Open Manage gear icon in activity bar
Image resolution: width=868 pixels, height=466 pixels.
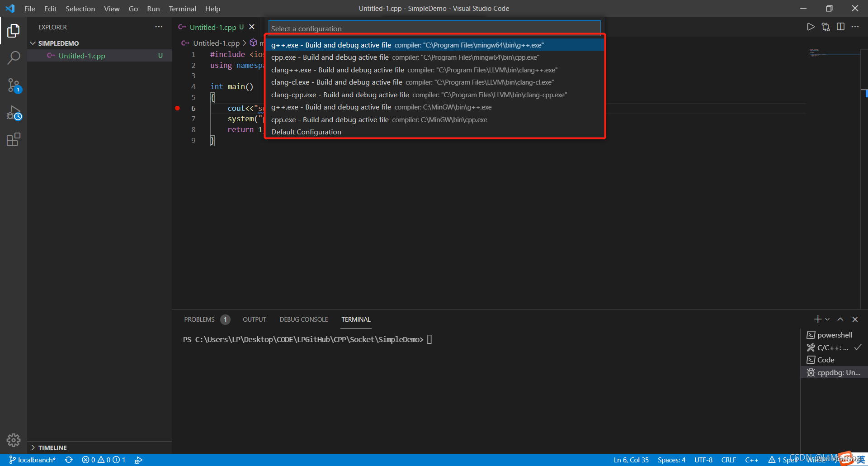[x=14, y=440]
